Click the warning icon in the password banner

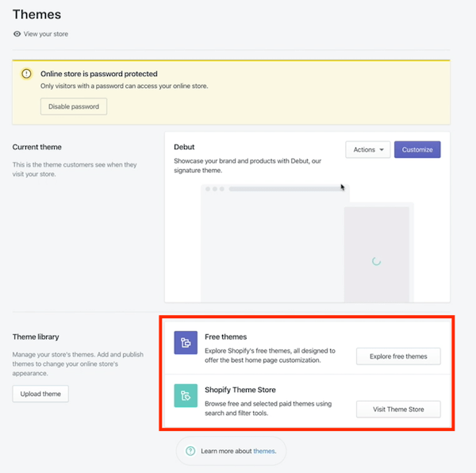[26, 74]
